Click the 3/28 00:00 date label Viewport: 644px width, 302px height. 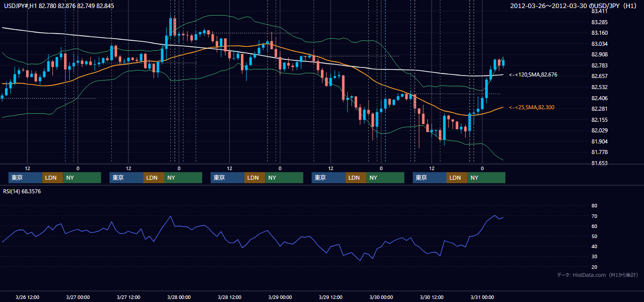pos(179,297)
